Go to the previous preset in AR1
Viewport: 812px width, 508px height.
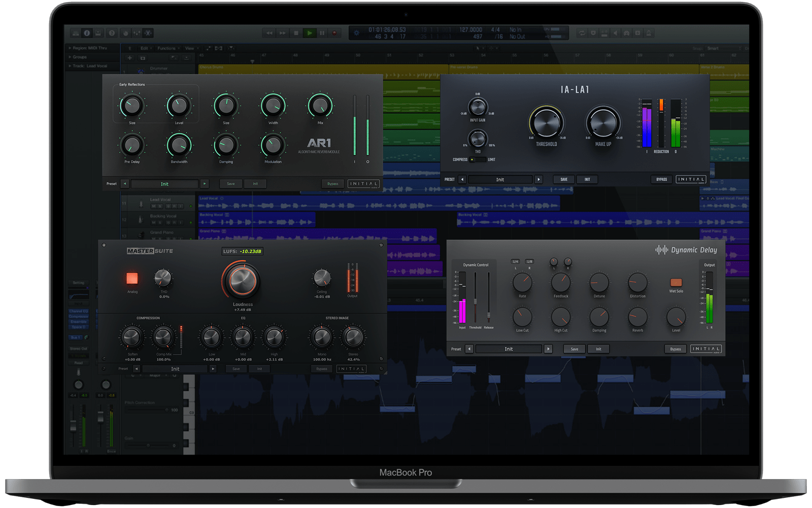click(125, 184)
